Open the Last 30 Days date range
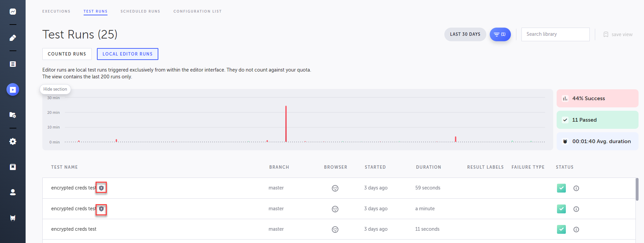Viewport: 644px width, 243px height. coord(465,34)
